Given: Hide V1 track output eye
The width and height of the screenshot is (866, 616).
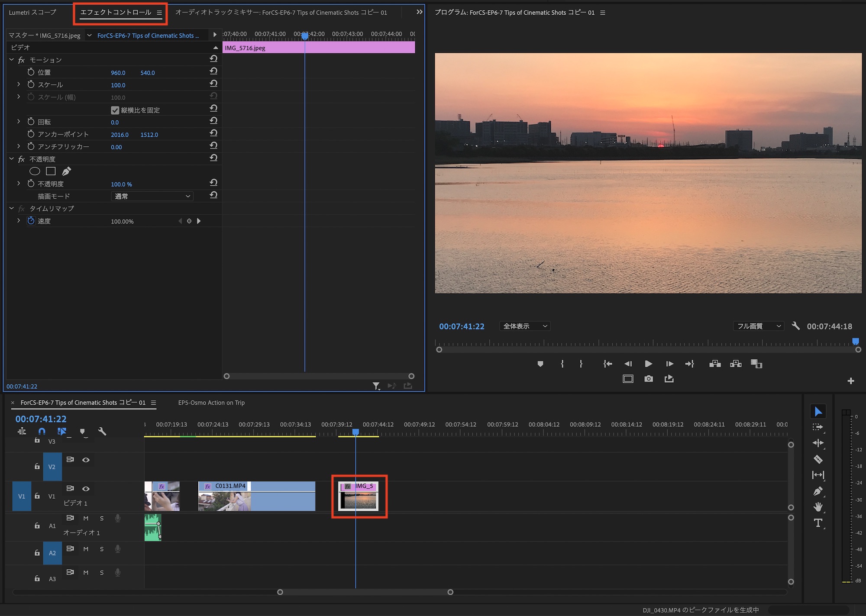Looking at the screenshot, I should pyautogui.click(x=86, y=489).
